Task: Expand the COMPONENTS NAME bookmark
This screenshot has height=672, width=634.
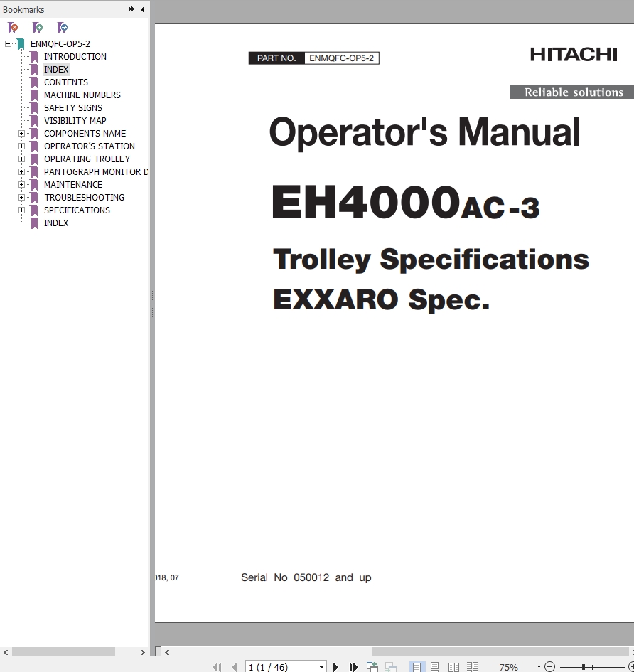Action: (x=21, y=133)
